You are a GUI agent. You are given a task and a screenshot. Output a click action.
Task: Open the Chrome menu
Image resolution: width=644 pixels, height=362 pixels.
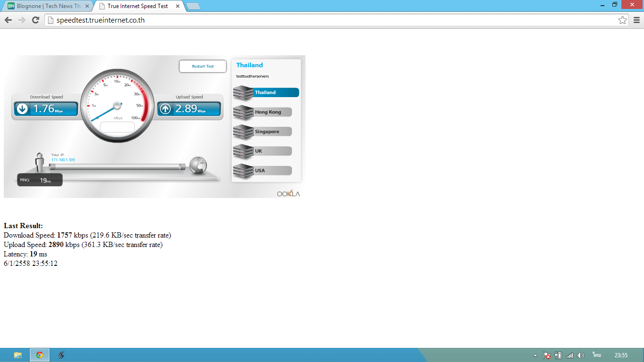636,20
